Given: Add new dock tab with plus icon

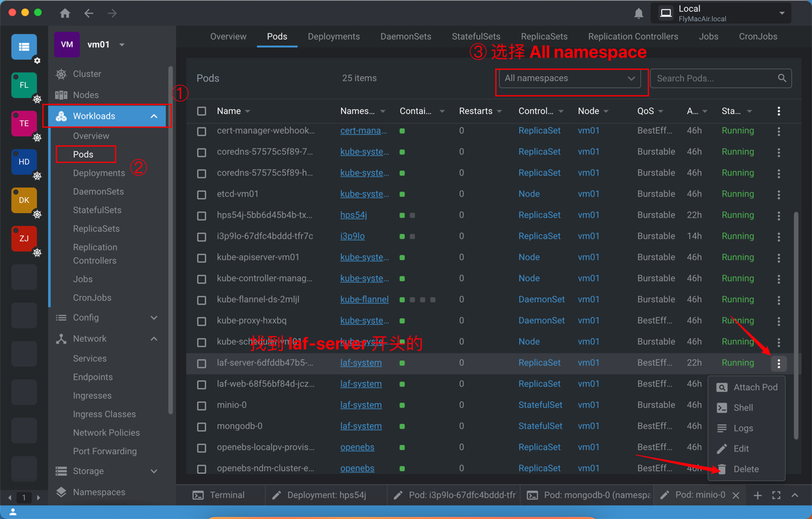Looking at the screenshot, I should click(758, 495).
